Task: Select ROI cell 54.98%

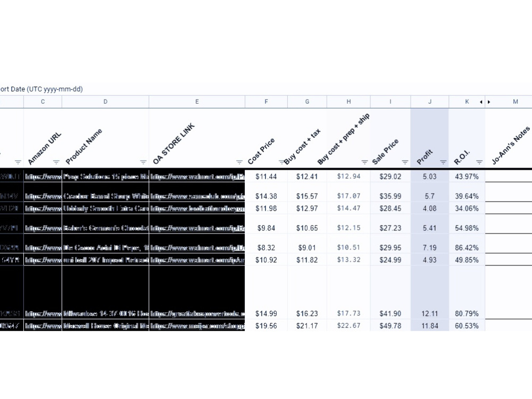Action: tap(467, 224)
